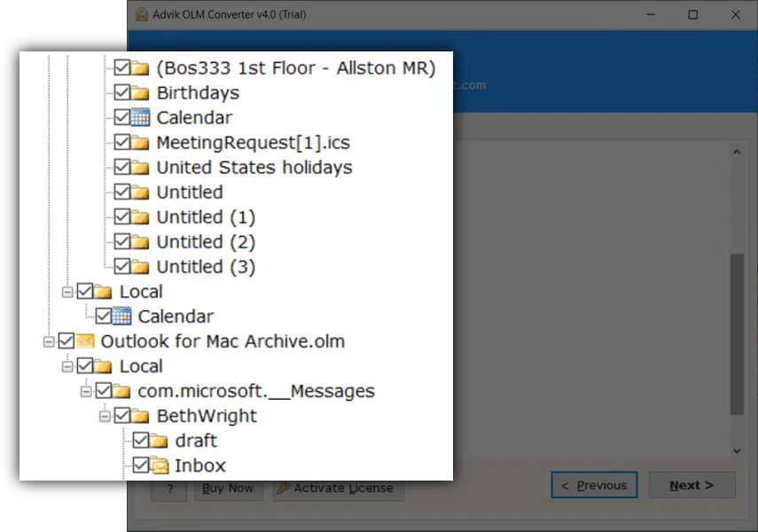Uncheck the Inbox checkbox
This screenshot has height=532, width=758.
coord(141,465)
